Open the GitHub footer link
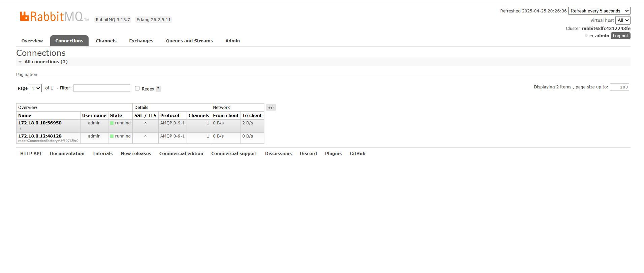 tap(357, 153)
